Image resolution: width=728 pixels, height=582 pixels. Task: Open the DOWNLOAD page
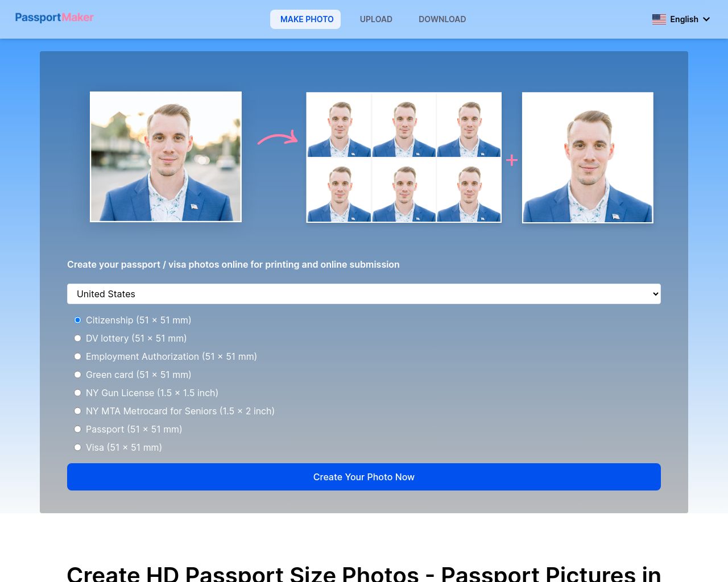(442, 19)
